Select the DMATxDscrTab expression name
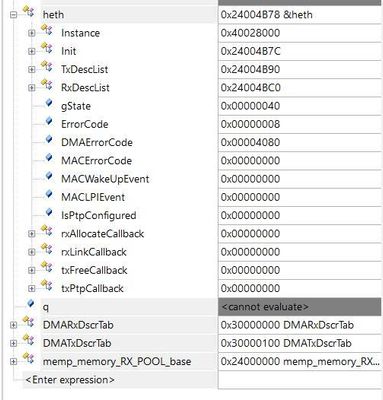Screen dimensions: 383x400 [x=77, y=343]
